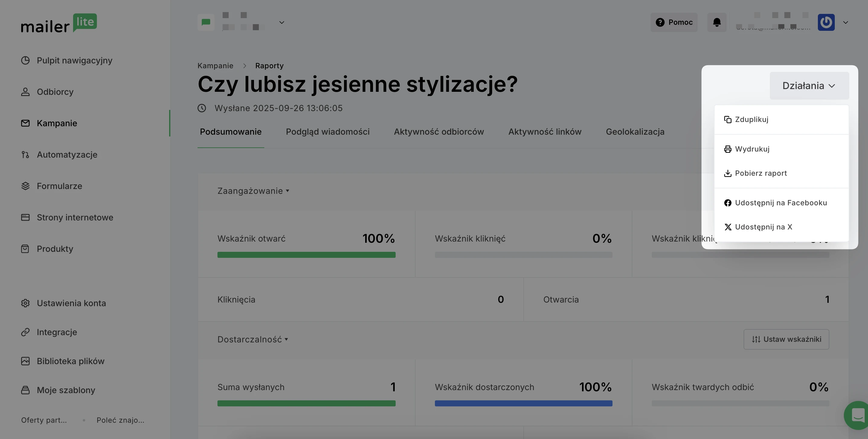This screenshot has height=439, width=868.
Task: Click the green account flag icon
Action: (206, 22)
